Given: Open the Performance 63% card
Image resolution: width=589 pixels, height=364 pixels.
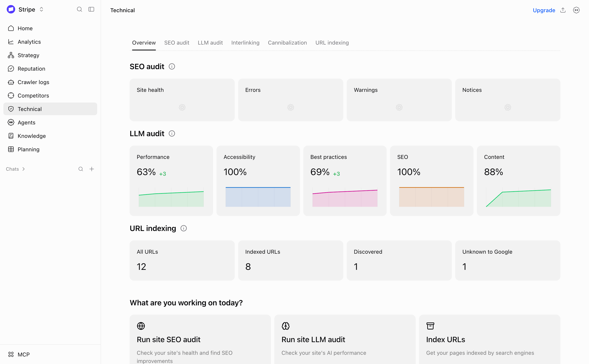Looking at the screenshot, I should click(171, 181).
